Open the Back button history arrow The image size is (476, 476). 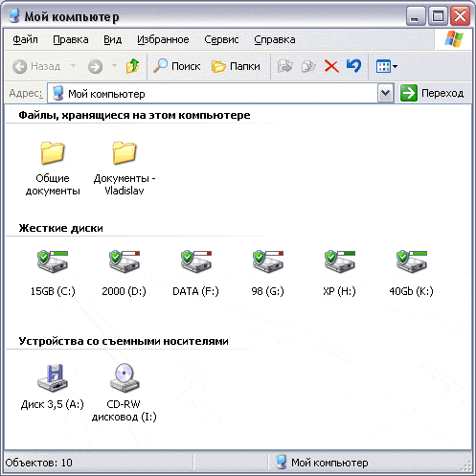73,66
